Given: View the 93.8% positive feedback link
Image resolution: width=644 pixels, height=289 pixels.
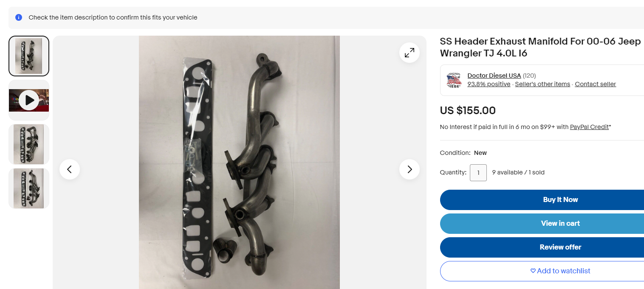Looking at the screenshot, I should coord(489,84).
